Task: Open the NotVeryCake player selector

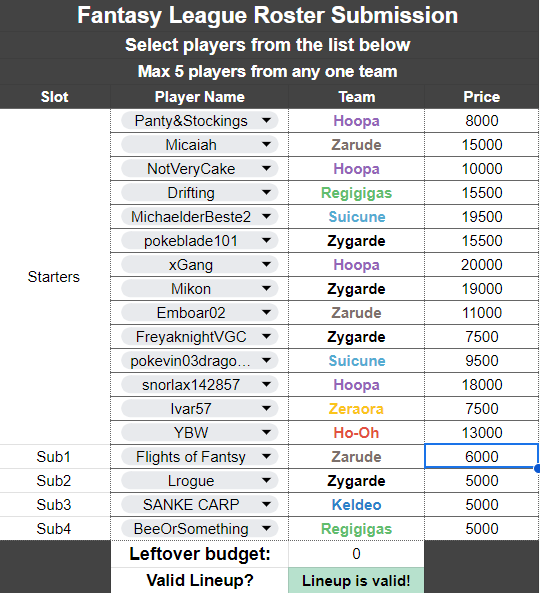Action: tap(199, 169)
